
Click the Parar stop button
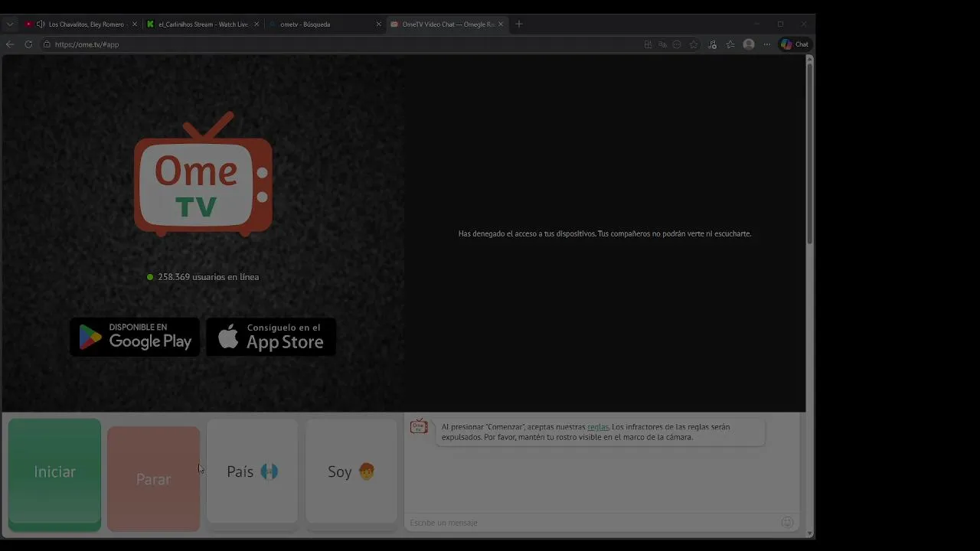(x=153, y=478)
